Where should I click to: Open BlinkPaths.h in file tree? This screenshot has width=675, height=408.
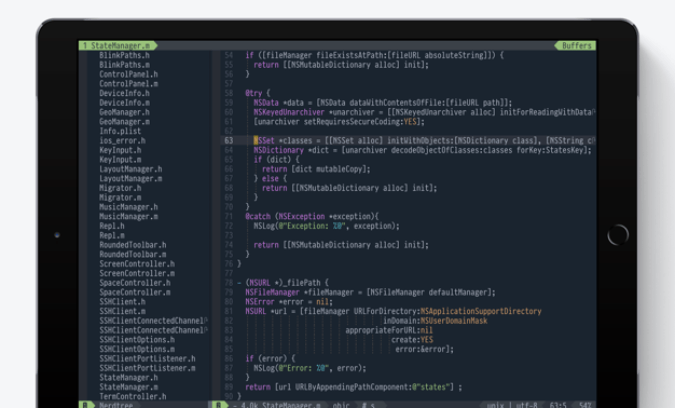tap(124, 55)
